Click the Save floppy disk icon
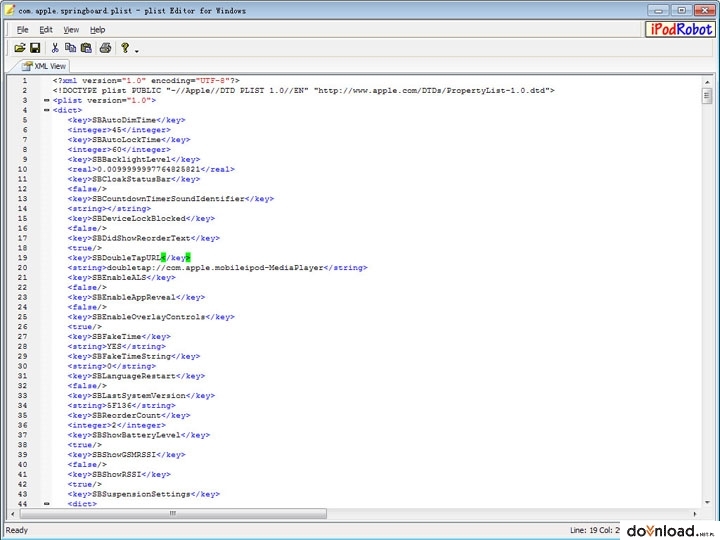This screenshot has width=720, height=540. pos(35,48)
